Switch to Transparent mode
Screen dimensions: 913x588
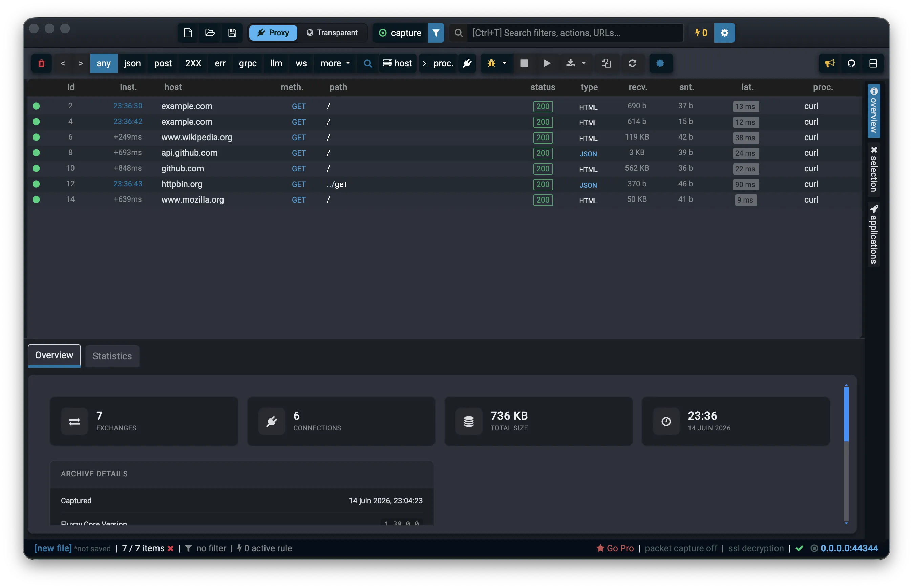332,33
